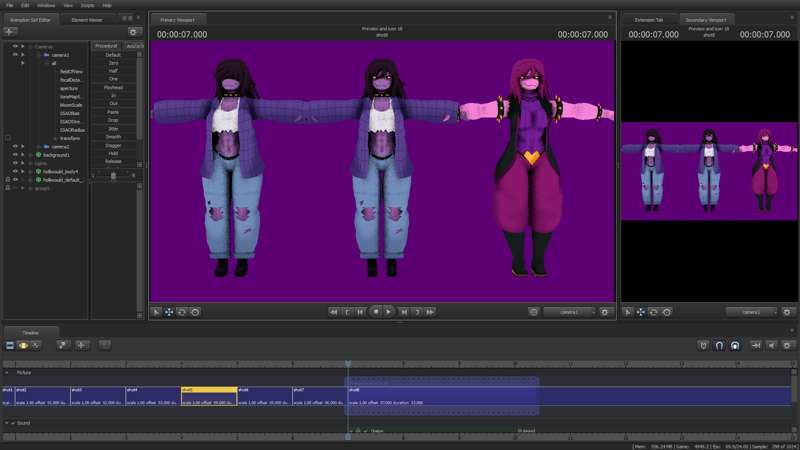This screenshot has height=450, width=800.
Task: Toggle the magnet snap icon in timeline
Action: pos(719,345)
